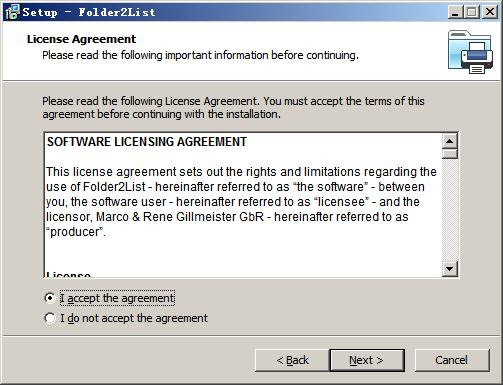Viewport: 503px width, 385px height.
Task: Click the empty scrollbar track below the thumb
Action: coord(449,210)
